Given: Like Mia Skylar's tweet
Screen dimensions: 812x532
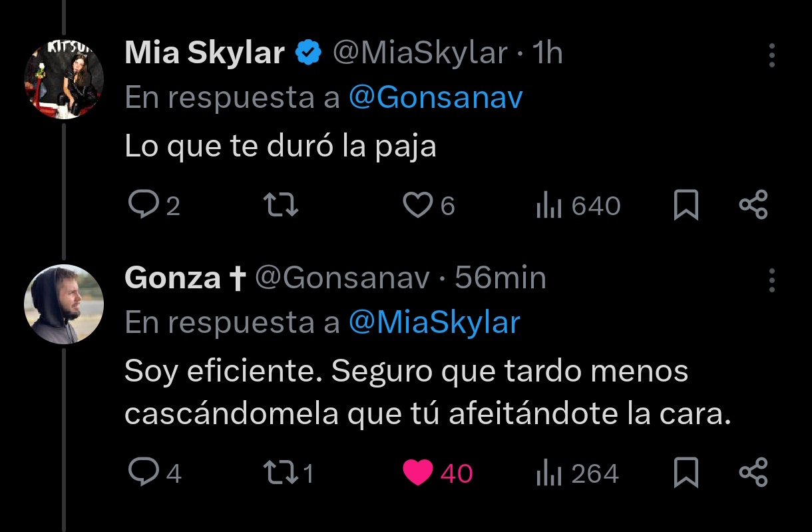Looking at the screenshot, I should 418,206.
